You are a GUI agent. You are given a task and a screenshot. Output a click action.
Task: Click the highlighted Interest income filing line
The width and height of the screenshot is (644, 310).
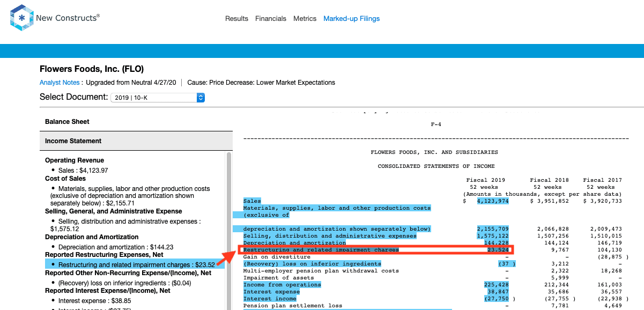click(x=270, y=299)
